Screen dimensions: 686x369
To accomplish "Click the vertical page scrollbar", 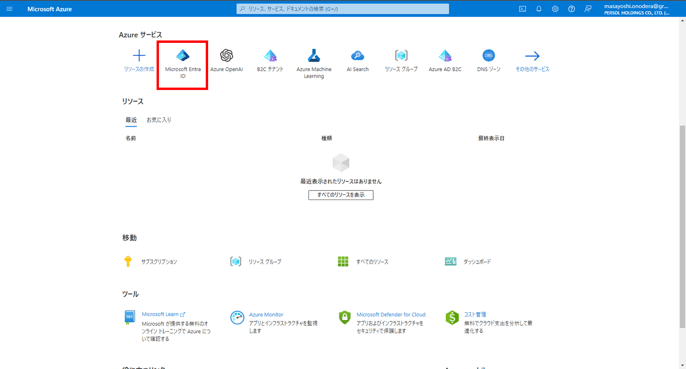I will tap(682, 226).
